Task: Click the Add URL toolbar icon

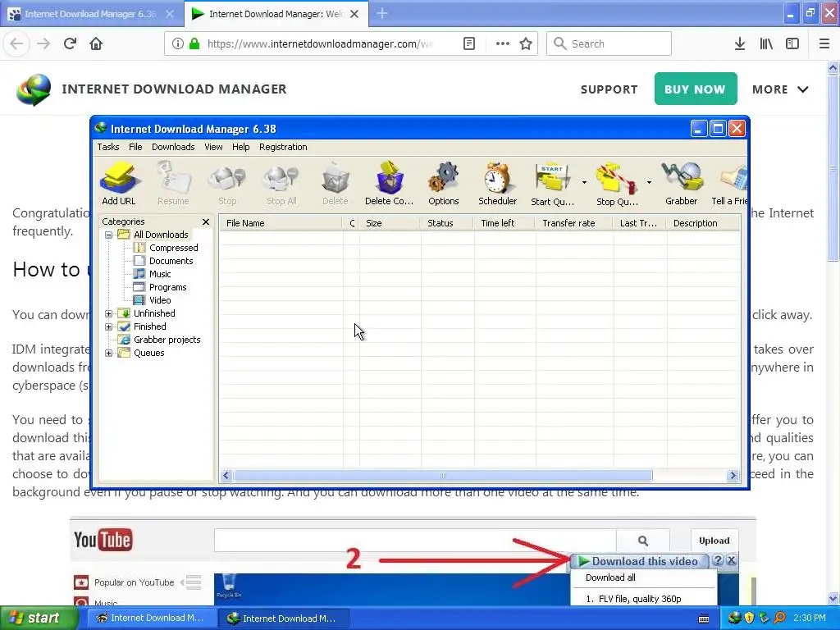Action: (119, 183)
